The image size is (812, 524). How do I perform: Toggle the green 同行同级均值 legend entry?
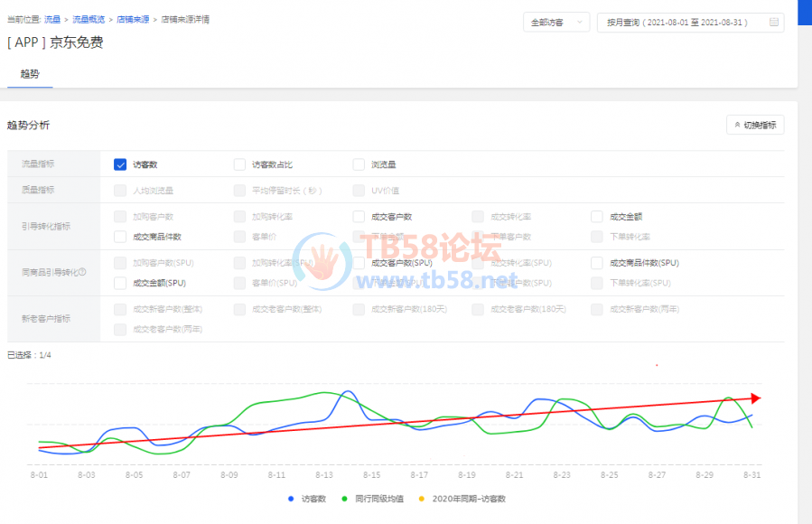pos(373,499)
